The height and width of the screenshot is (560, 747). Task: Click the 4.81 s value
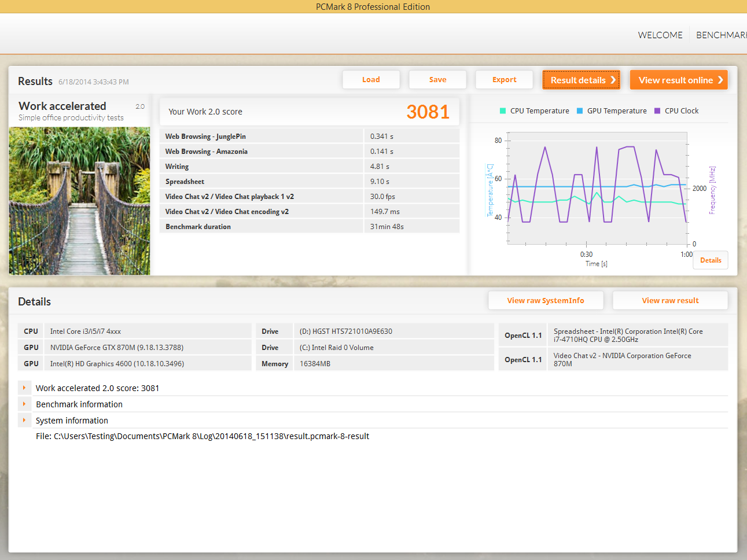pyautogui.click(x=380, y=167)
